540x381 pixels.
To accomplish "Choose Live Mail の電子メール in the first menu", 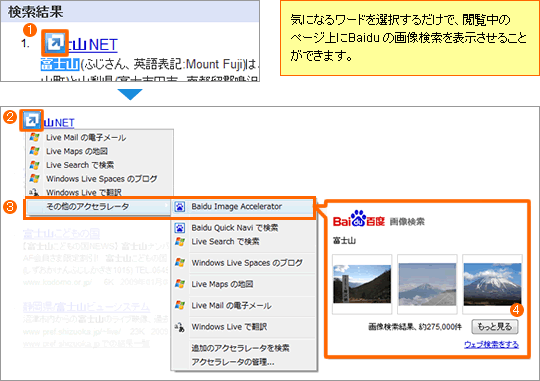I will point(100,137).
